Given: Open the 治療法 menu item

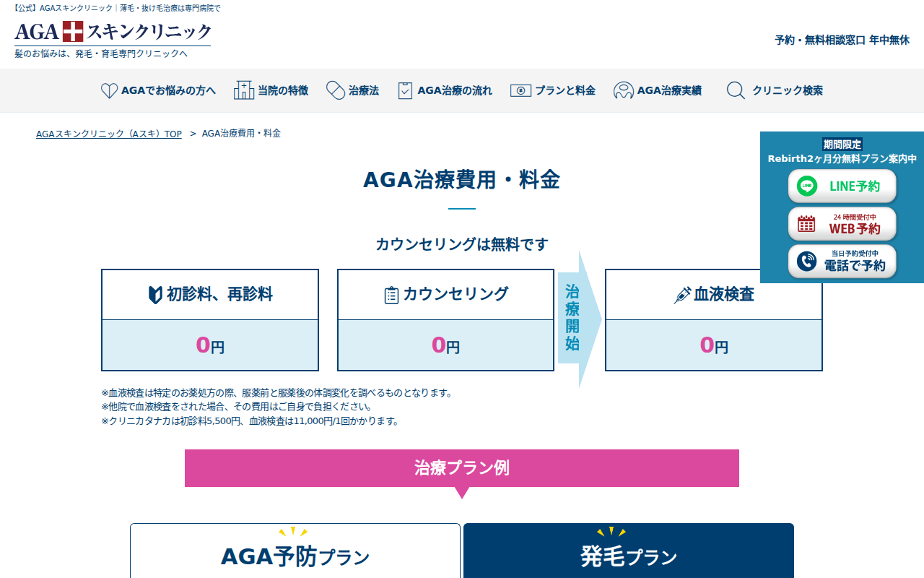Looking at the screenshot, I should click(353, 90).
